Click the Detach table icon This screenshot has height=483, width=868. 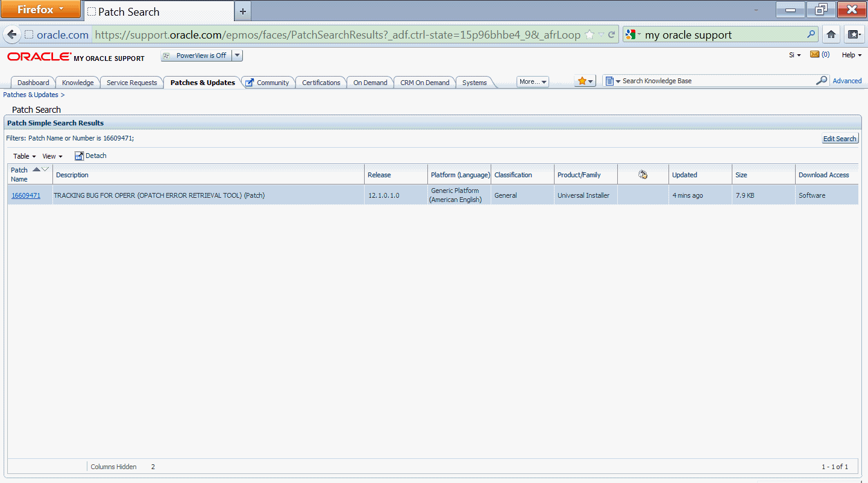click(x=79, y=156)
